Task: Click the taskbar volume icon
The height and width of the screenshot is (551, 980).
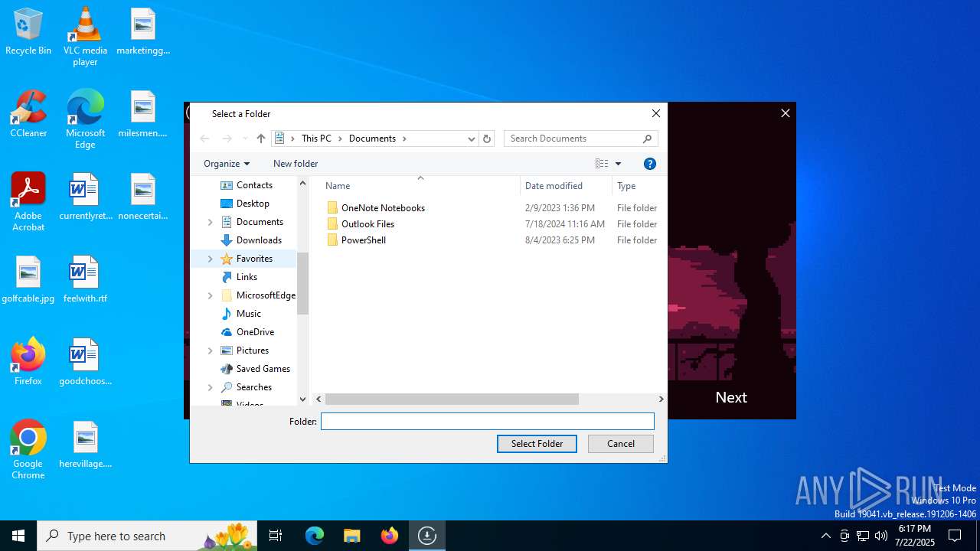Action: (881, 536)
